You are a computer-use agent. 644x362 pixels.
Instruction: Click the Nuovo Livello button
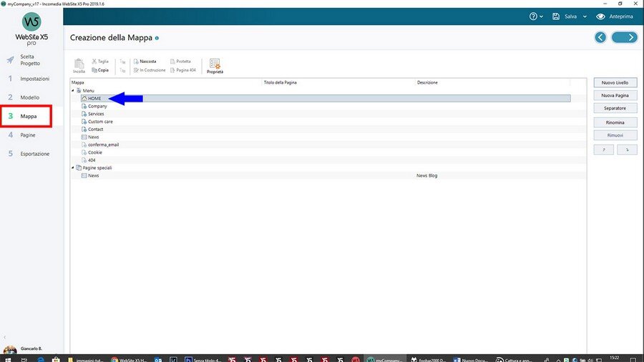[615, 83]
